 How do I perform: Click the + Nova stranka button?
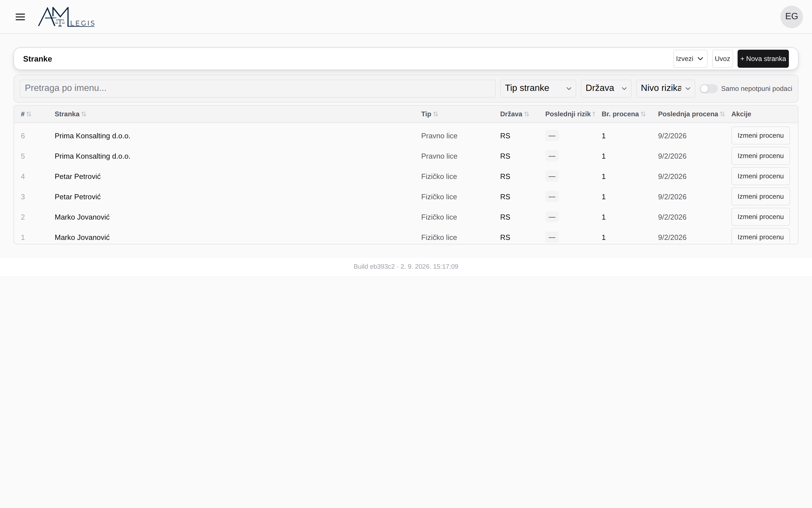click(x=763, y=59)
